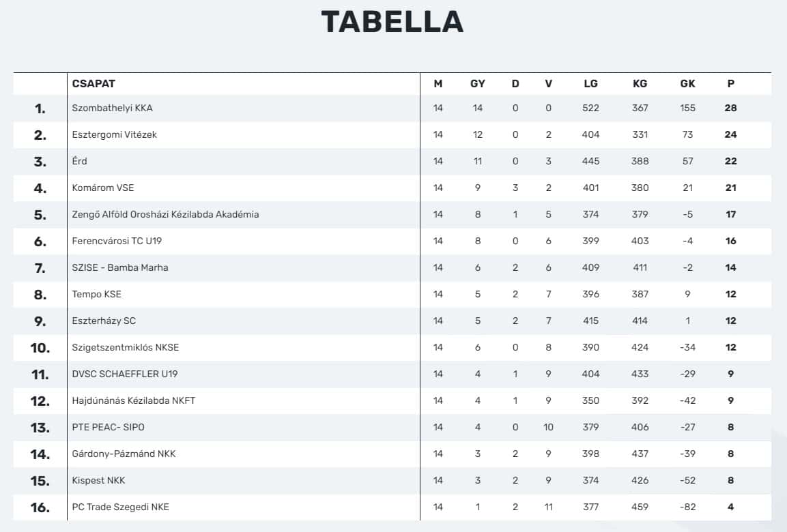Screen dimensions: 787x532
Task: Click Komárom VSE in the table
Action: 103,188
